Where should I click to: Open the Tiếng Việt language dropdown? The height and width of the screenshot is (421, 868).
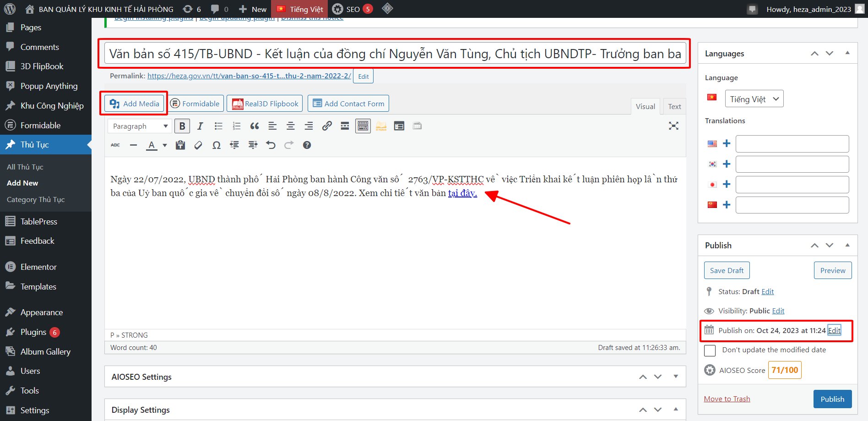pyautogui.click(x=754, y=99)
